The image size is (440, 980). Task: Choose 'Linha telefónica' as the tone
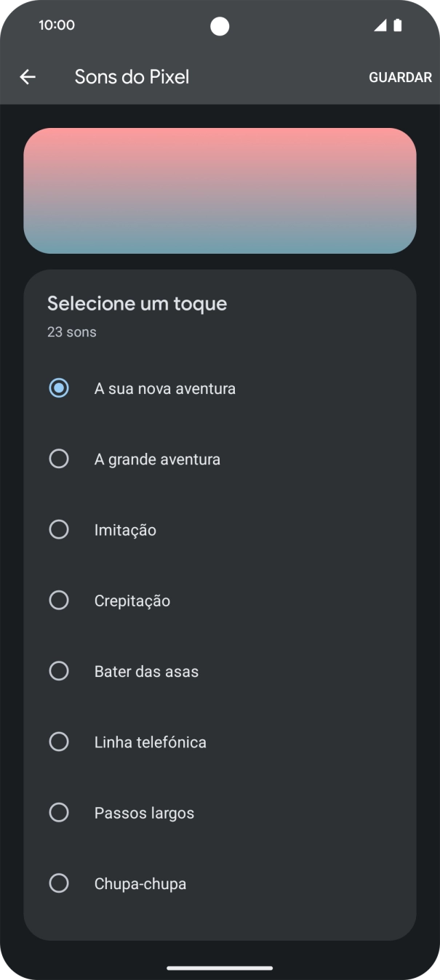pos(59,742)
